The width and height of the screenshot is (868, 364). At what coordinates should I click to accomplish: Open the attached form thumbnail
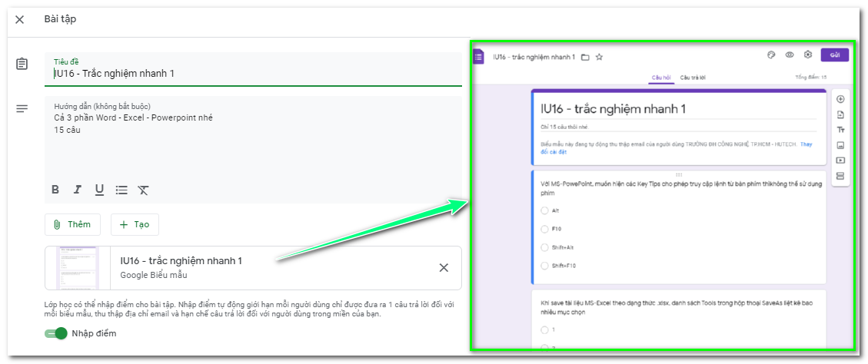(x=78, y=268)
